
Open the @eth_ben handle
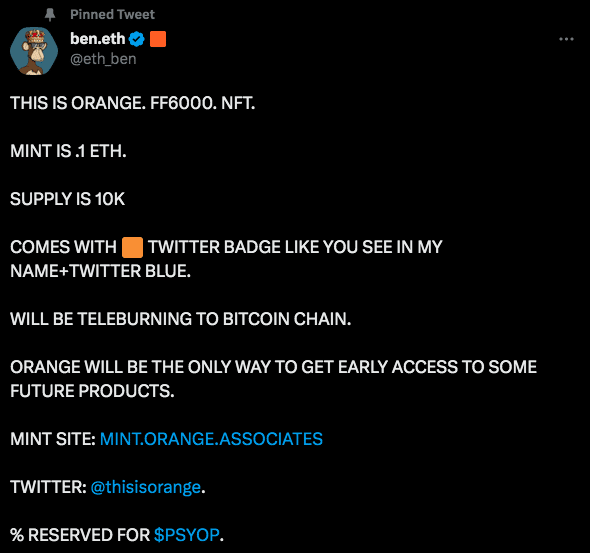click(x=103, y=59)
